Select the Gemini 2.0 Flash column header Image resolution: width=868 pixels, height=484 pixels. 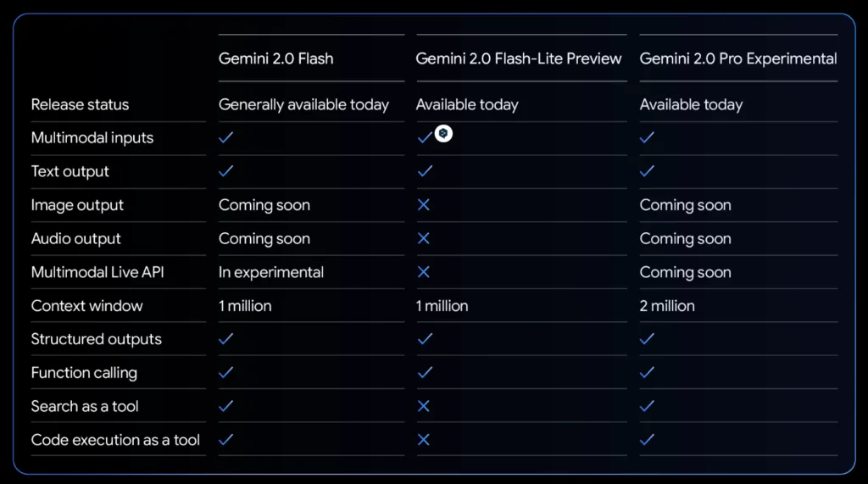276,58
